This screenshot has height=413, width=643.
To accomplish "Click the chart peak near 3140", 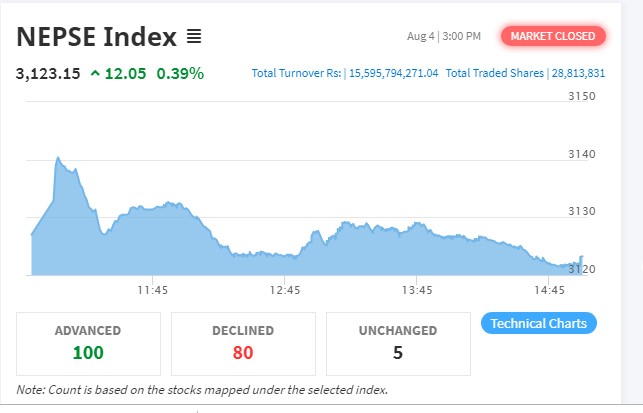I will pos(58,158).
